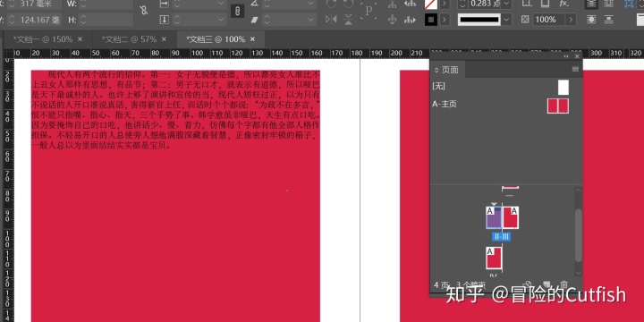Select the next object icon
The height and width of the screenshot is (322, 644).
410,20
